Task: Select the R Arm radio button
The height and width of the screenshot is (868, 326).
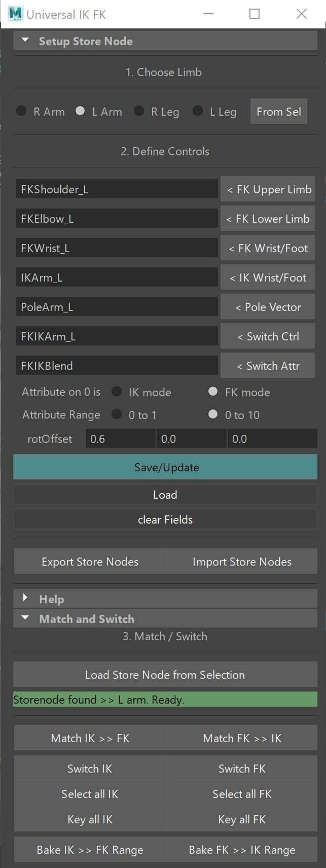Action: click(x=21, y=111)
